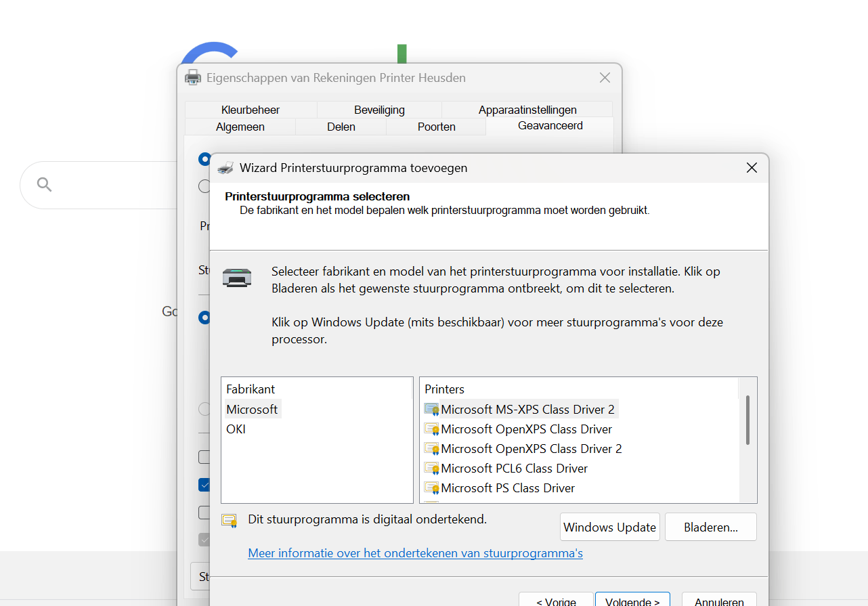Click icon of Microsoft MS-XPS Class Driver 2
The height and width of the screenshot is (606, 868).
tap(431, 410)
